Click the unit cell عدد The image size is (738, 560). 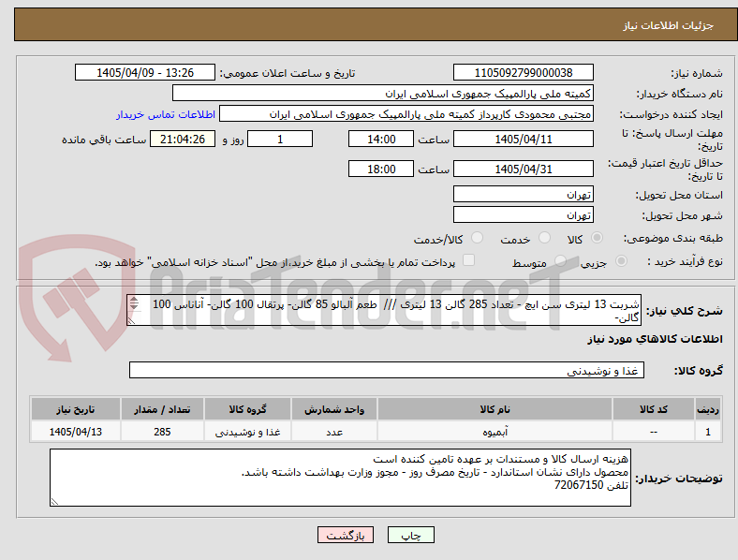[334, 431]
